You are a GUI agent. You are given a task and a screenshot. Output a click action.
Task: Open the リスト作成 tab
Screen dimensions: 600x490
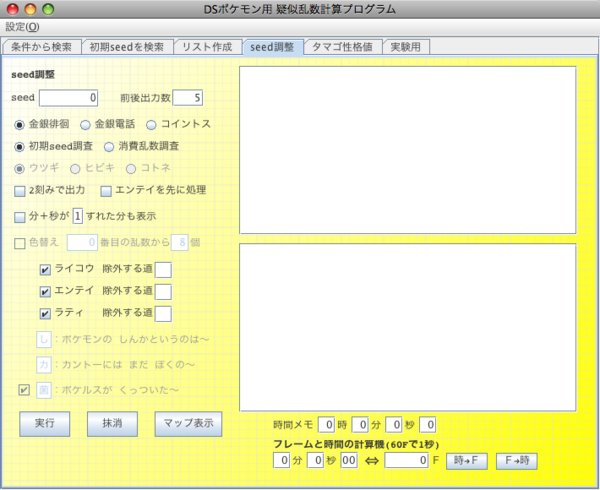tap(207, 46)
